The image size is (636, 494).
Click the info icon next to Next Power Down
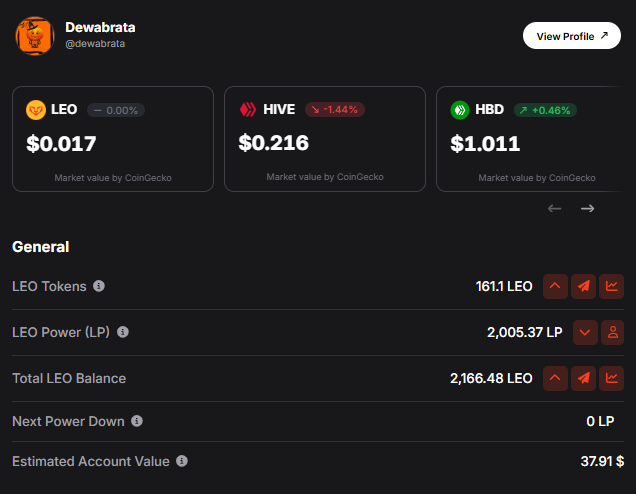pyautogui.click(x=137, y=421)
